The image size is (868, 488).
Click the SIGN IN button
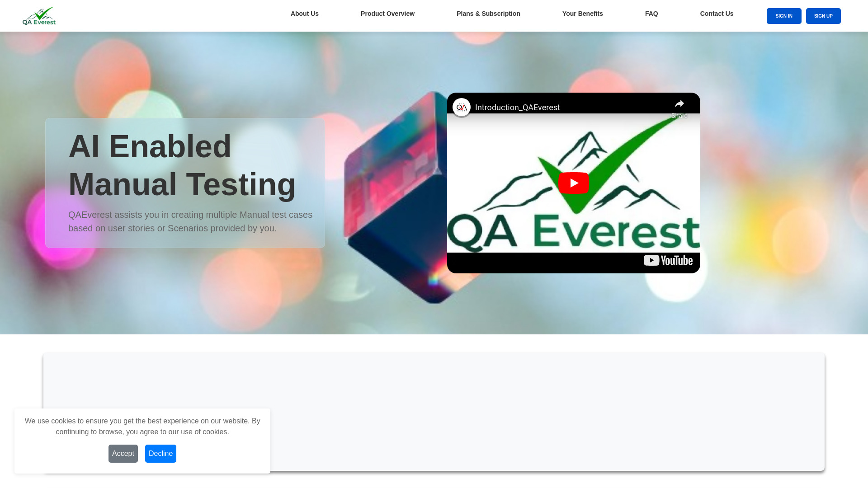click(x=784, y=15)
